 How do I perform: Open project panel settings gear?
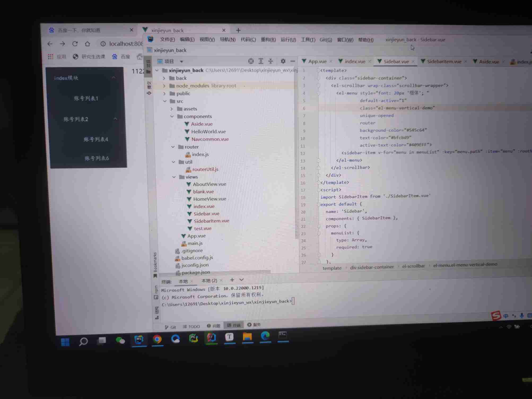(x=283, y=61)
